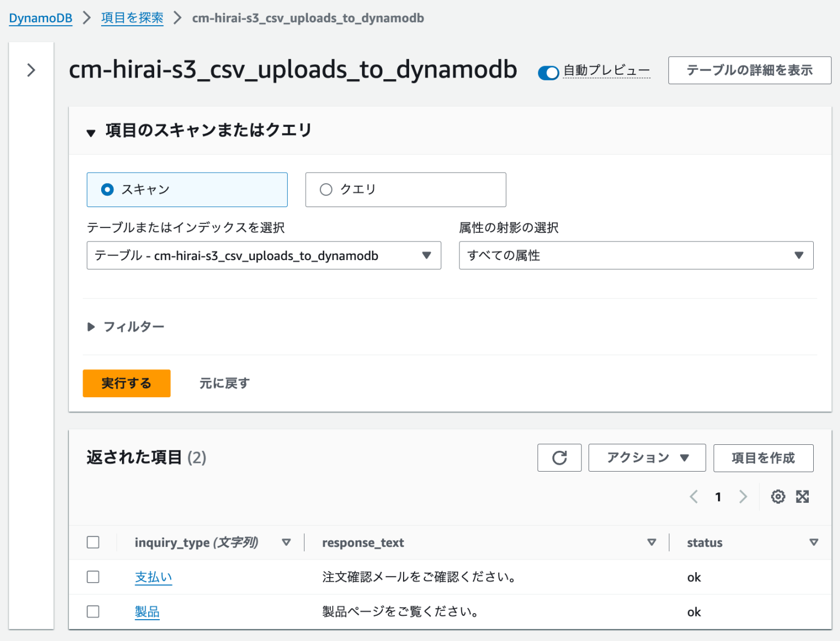
Task: Run the scan with 実行する
Action: click(x=126, y=383)
